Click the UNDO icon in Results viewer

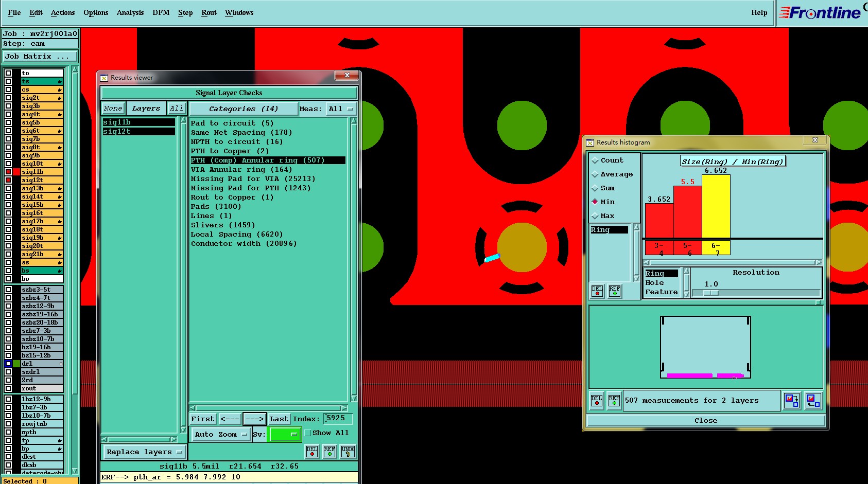(348, 452)
